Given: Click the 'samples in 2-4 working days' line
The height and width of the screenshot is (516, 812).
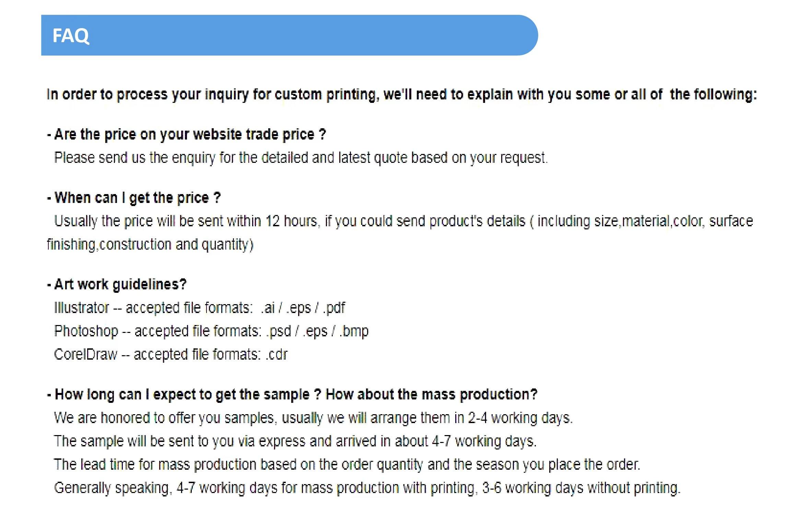Looking at the screenshot, I should (x=313, y=418).
